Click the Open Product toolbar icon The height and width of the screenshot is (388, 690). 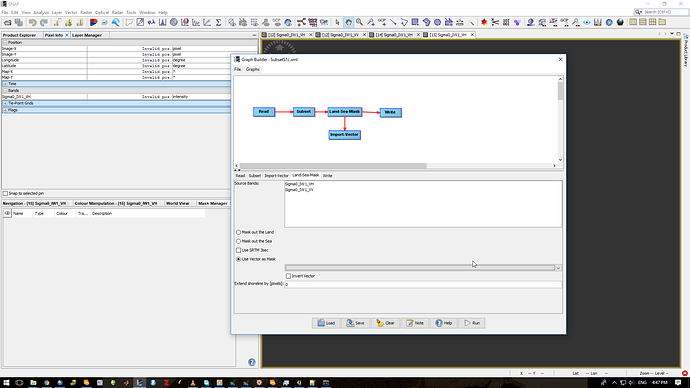coord(7,22)
